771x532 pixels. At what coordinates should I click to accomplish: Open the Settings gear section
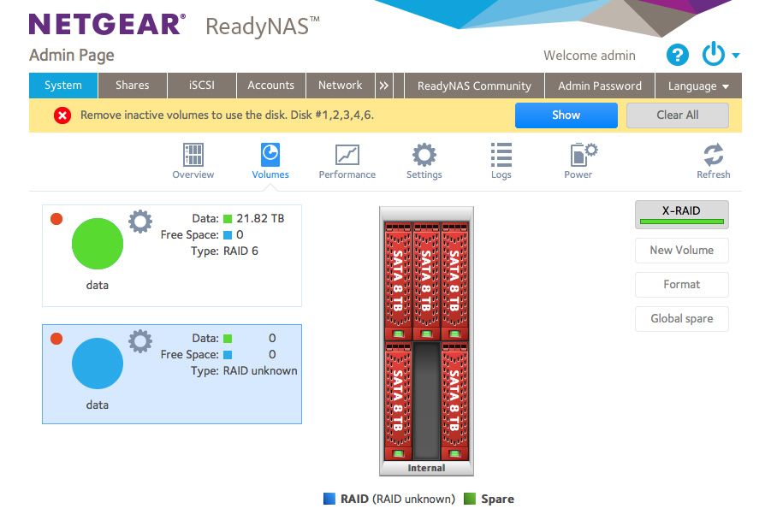tap(424, 161)
